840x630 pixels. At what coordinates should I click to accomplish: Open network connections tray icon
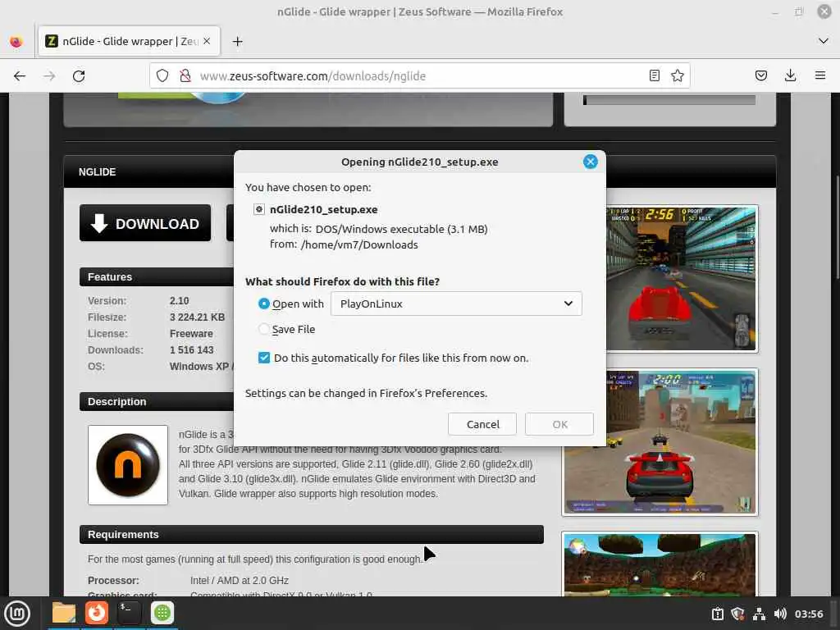point(759,614)
